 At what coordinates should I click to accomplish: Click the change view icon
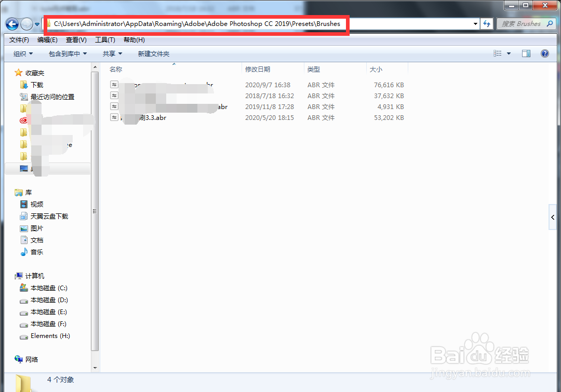(x=497, y=53)
